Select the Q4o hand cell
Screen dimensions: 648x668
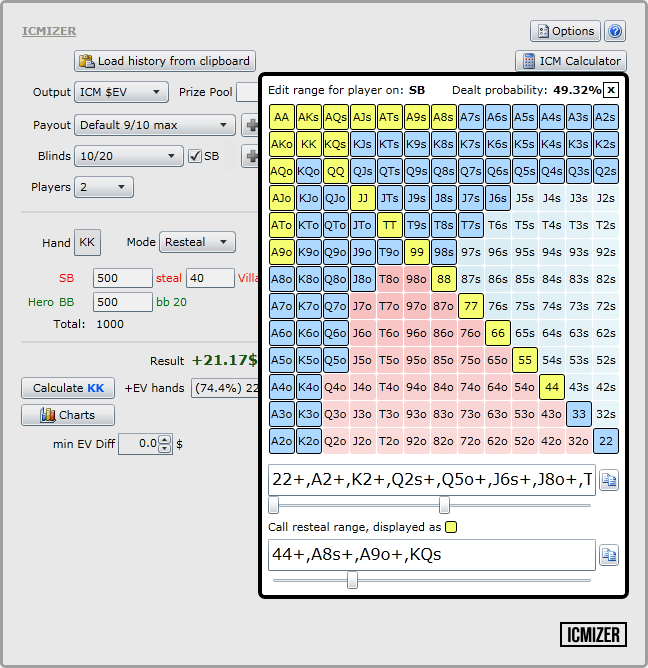(336, 387)
